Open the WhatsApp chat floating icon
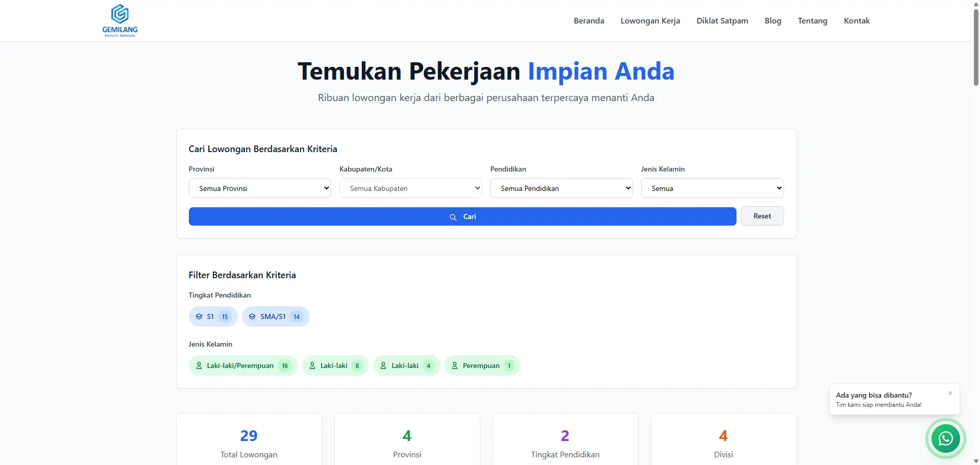The height and width of the screenshot is (465, 980). (945, 438)
